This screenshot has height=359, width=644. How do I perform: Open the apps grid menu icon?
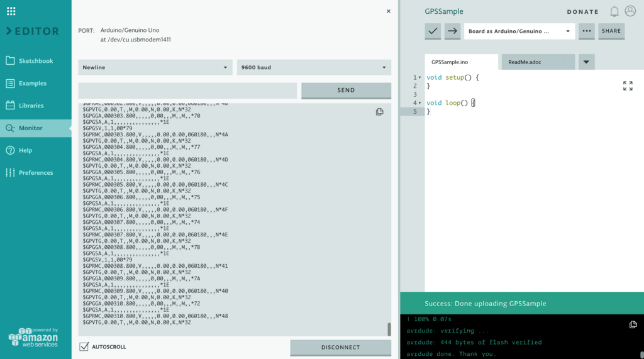[x=11, y=11]
